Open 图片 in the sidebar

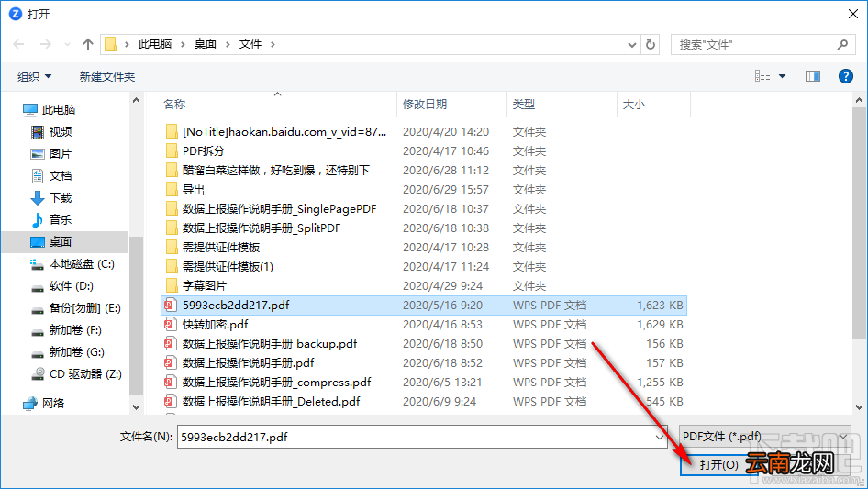(x=51, y=153)
